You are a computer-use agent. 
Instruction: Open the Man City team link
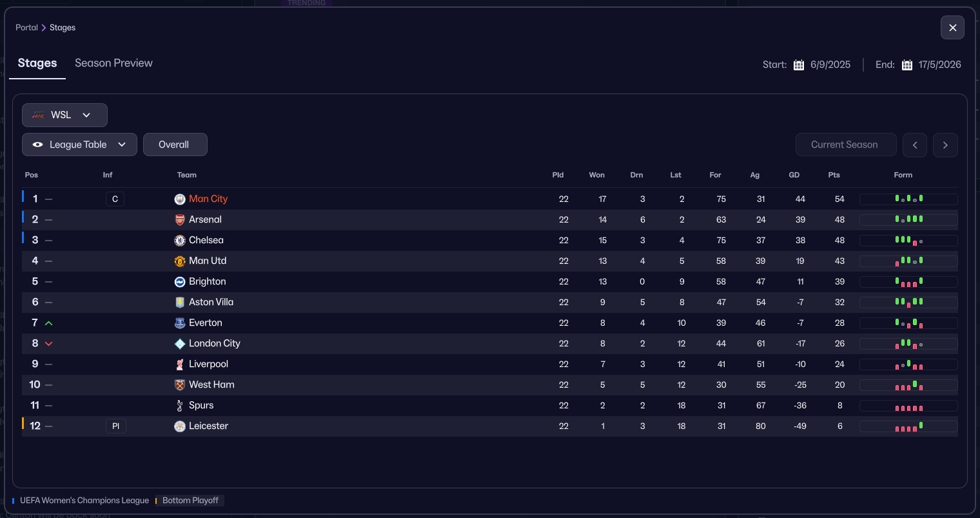pyautogui.click(x=208, y=199)
